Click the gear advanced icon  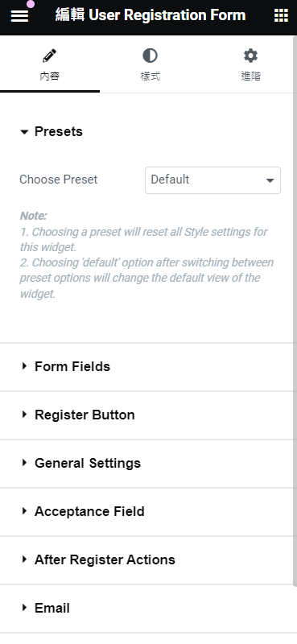click(x=250, y=56)
